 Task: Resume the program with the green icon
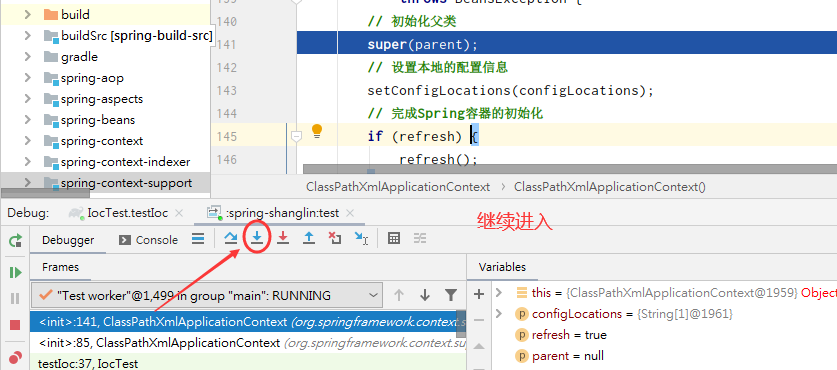tap(15, 272)
